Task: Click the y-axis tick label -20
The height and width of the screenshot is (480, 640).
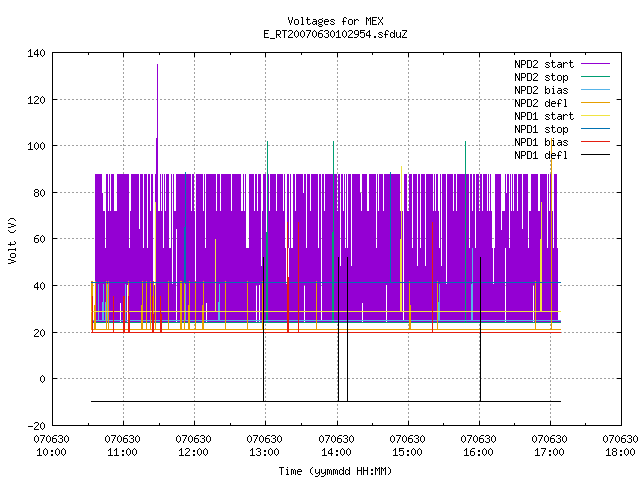Action: point(36,426)
